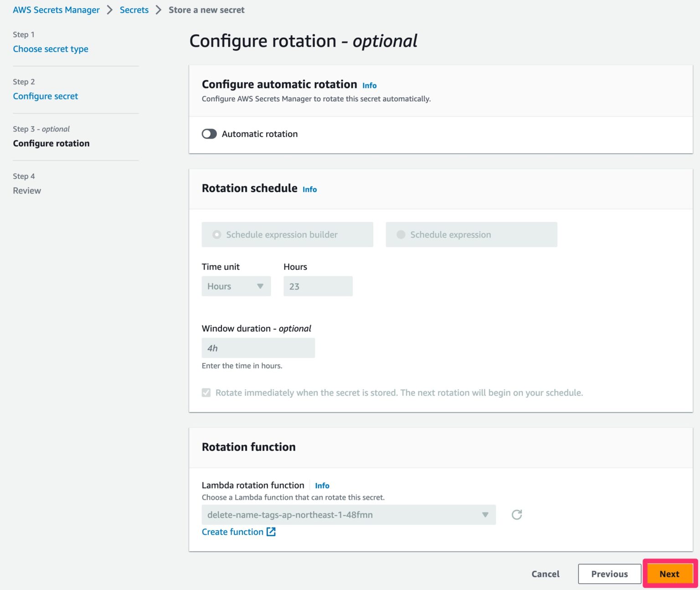Click external link icon beside Create function
700x590 pixels.
[x=271, y=532]
